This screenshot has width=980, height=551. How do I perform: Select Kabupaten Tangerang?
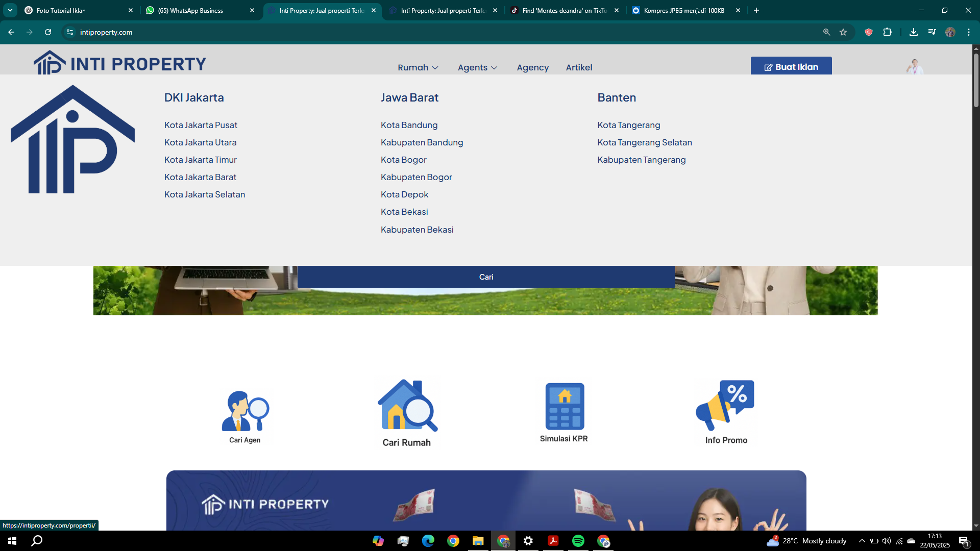(x=641, y=160)
